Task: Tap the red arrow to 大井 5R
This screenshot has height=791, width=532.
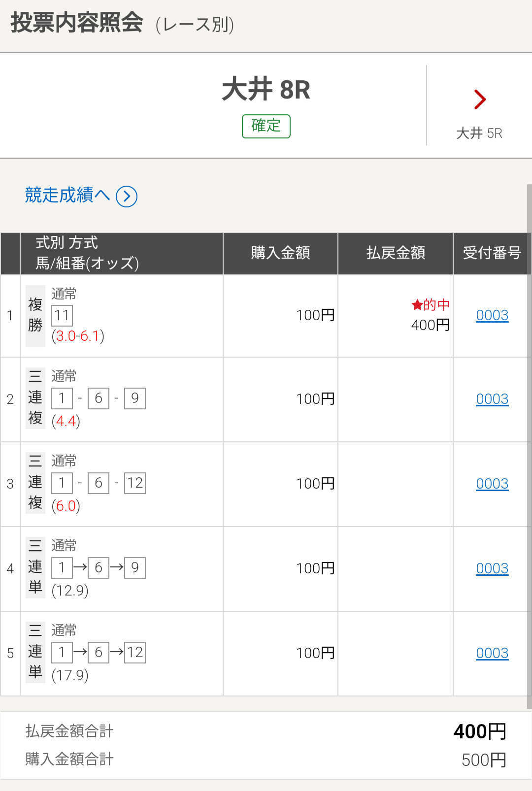Action: (x=480, y=99)
